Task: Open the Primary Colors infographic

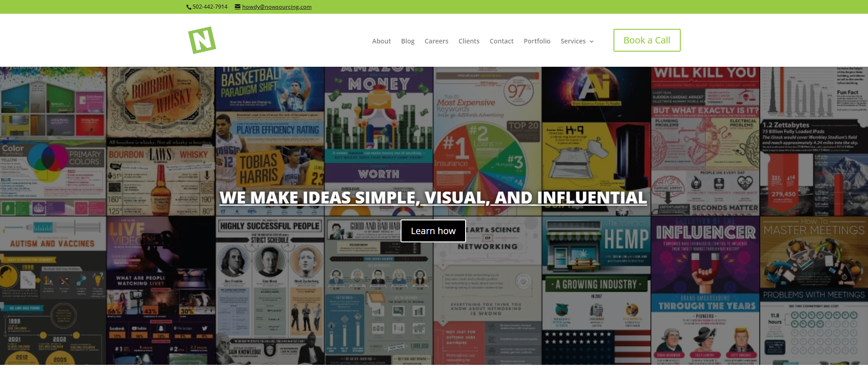Action: click(x=53, y=141)
